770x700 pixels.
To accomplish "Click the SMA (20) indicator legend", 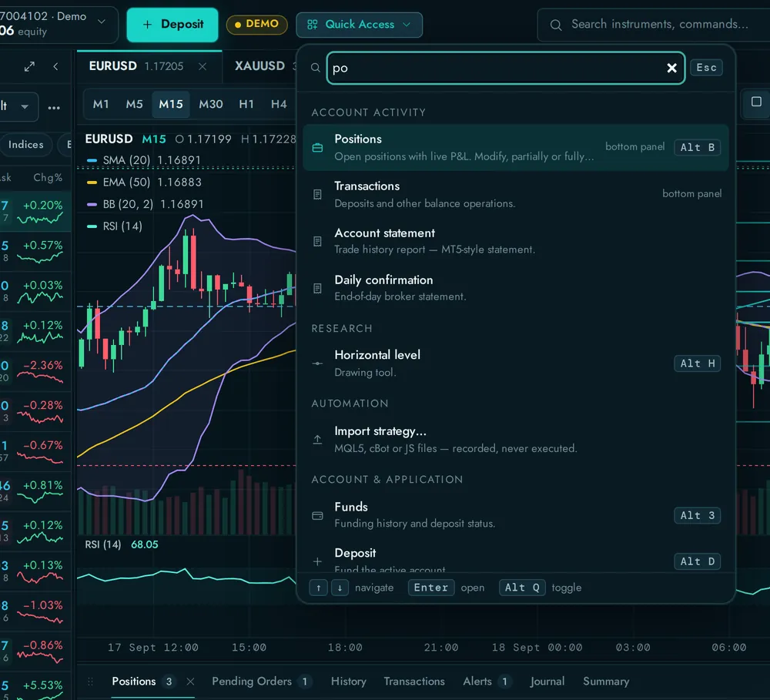I will pos(143,160).
